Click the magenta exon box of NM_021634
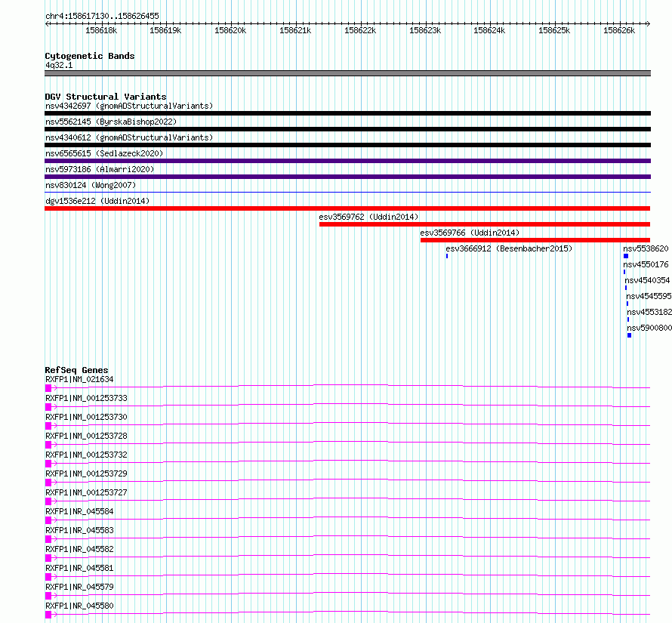Screen dimensions: 672x623 (48, 388)
